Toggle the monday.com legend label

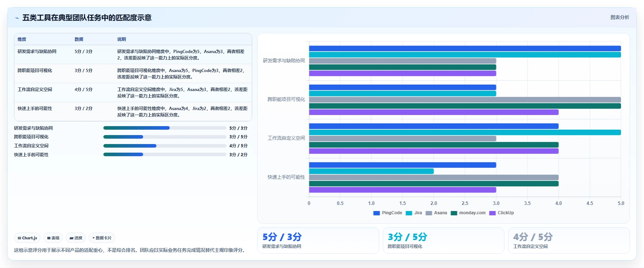[x=472, y=213]
